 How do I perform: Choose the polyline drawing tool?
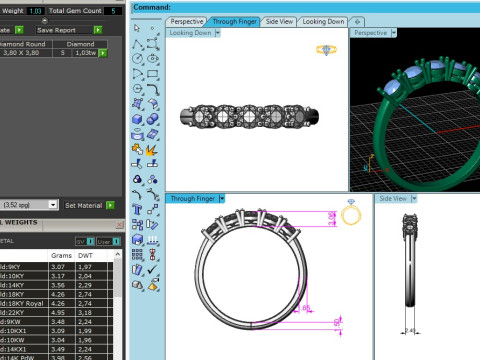pyautogui.click(x=138, y=44)
